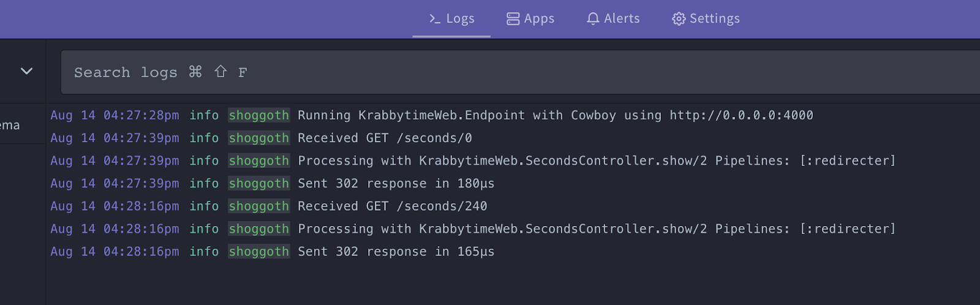Click the shift arrow symbol in search bar

[221, 72]
